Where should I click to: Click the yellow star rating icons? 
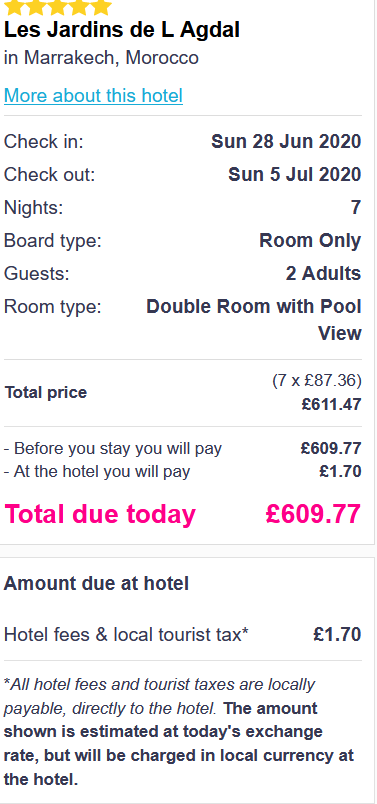57,7
